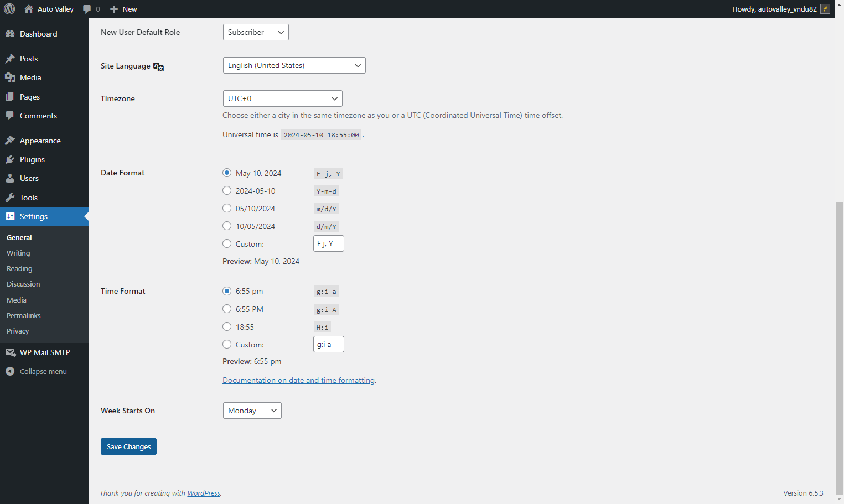Select the 6:55 PM uppercase time format

[x=227, y=309]
